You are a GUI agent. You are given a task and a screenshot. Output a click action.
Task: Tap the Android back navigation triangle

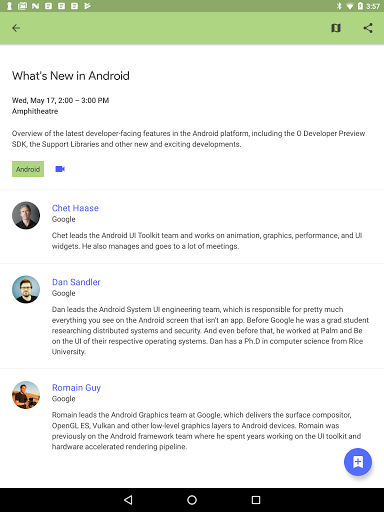point(128,500)
